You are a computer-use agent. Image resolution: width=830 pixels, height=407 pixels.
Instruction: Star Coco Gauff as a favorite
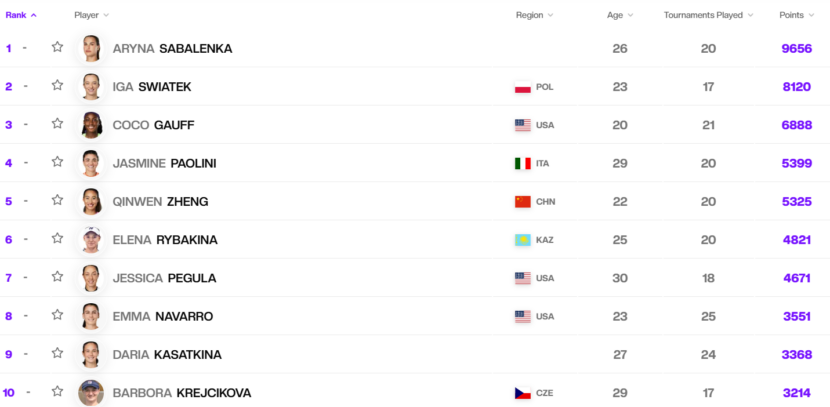click(x=57, y=124)
